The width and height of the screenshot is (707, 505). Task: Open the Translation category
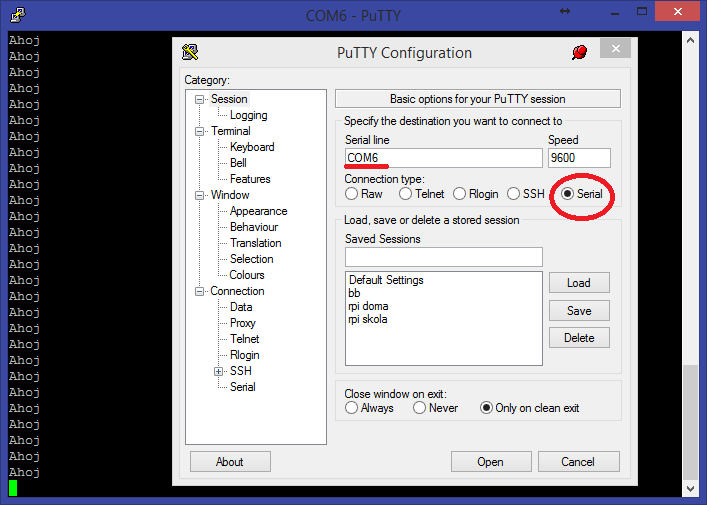tap(256, 243)
